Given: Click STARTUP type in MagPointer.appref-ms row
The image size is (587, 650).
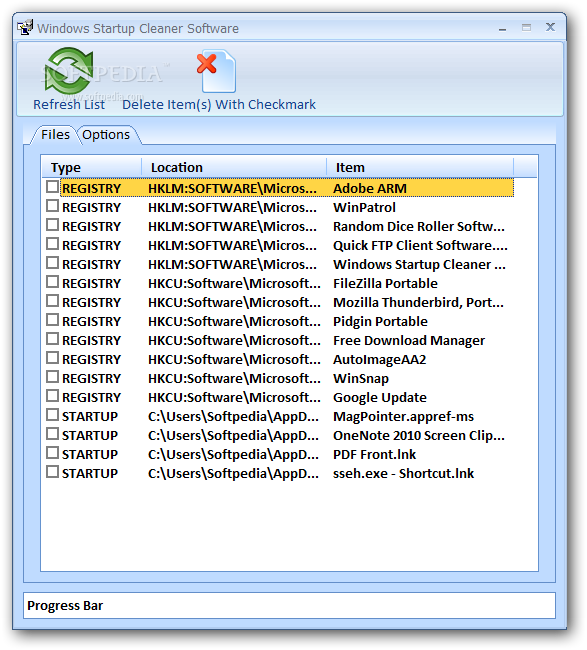Looking at the screenshot, I should click(90, 417).
